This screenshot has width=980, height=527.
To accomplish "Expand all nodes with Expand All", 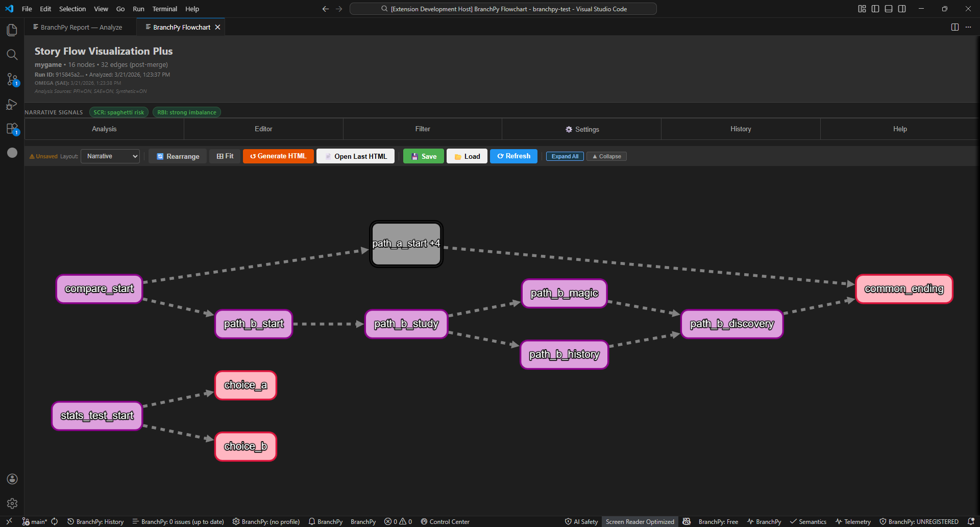I will 565,156.
